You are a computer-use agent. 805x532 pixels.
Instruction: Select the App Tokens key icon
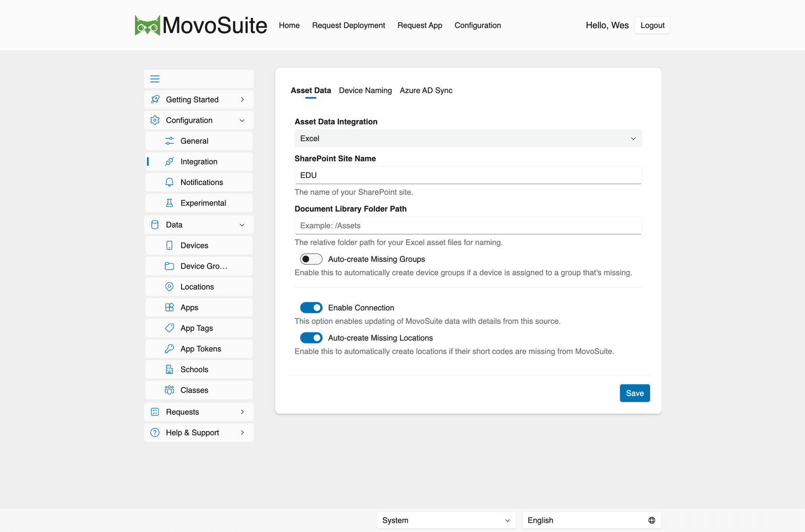(170, 348)
